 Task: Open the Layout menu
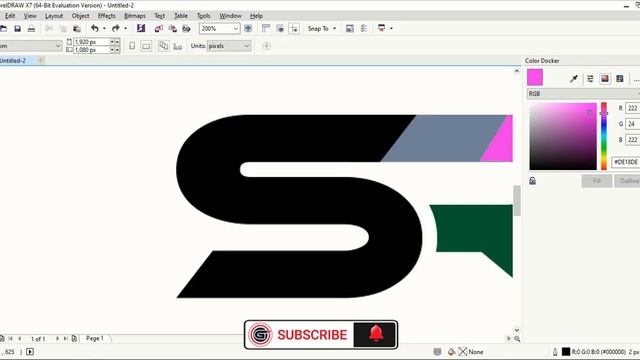(54, 16)
